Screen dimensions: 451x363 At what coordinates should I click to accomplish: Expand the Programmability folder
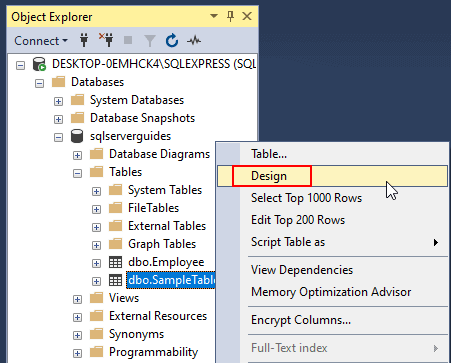[x=77, y=353]
